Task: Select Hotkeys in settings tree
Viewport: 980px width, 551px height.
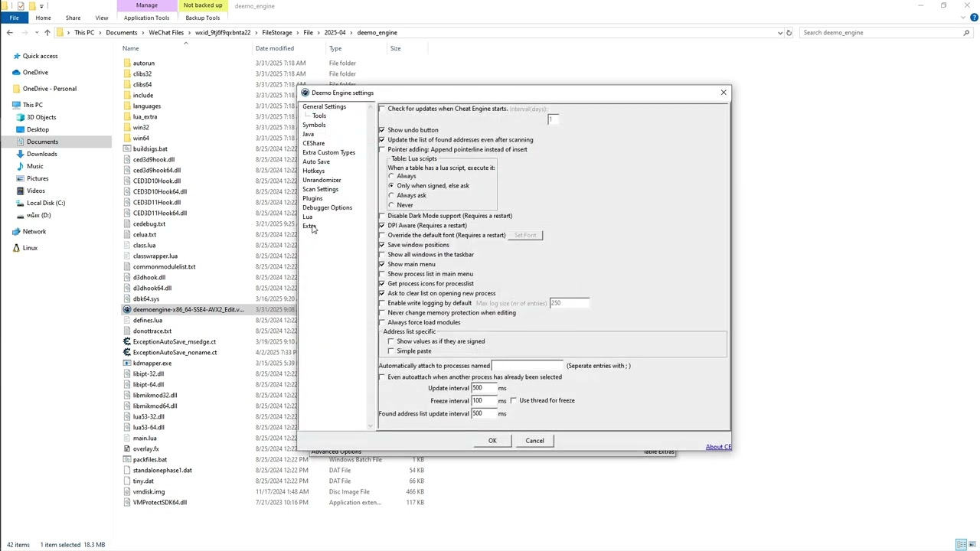Action: (x=313, y=171)
